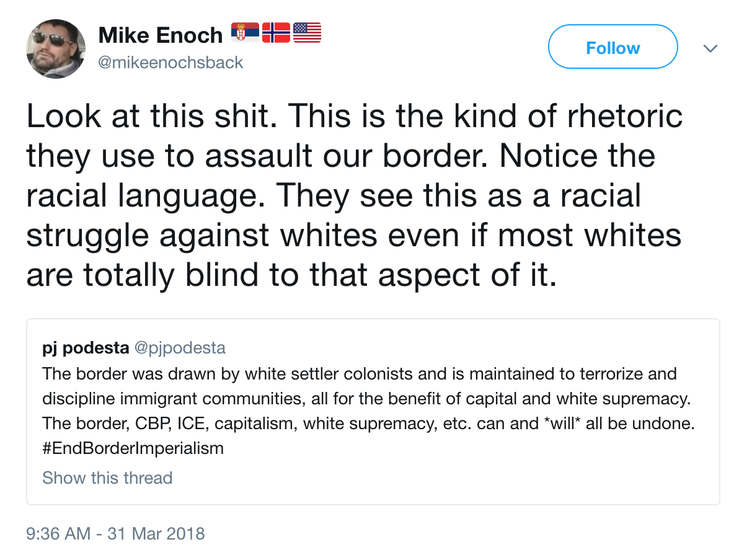Click the Norwegian flag emoji

pos(276,33)
